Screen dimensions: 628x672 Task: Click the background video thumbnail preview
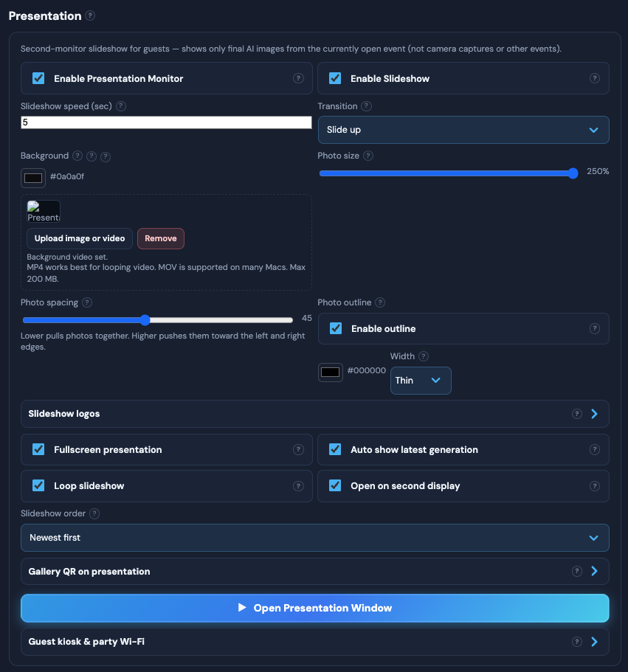(x=44, y=211)
